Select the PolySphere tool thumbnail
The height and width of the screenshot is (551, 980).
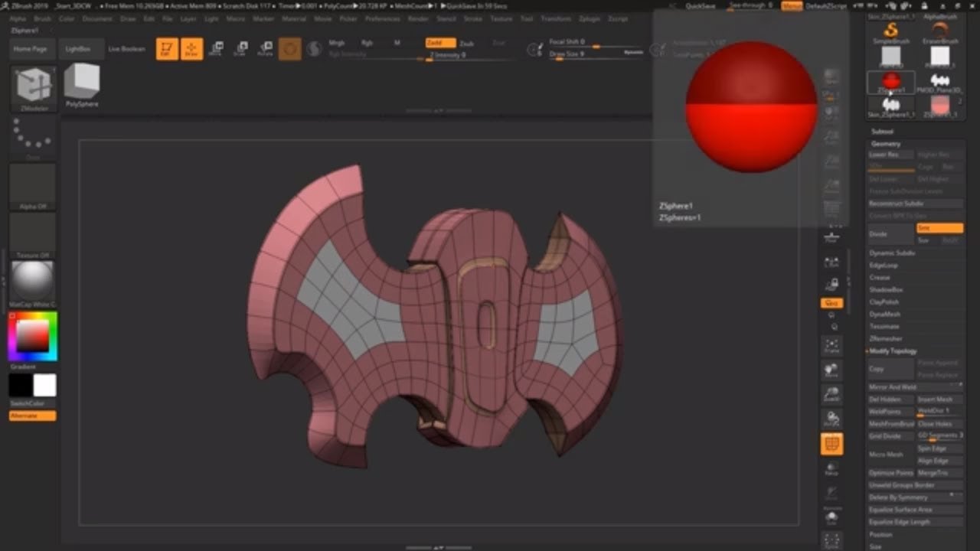[82, 84]
